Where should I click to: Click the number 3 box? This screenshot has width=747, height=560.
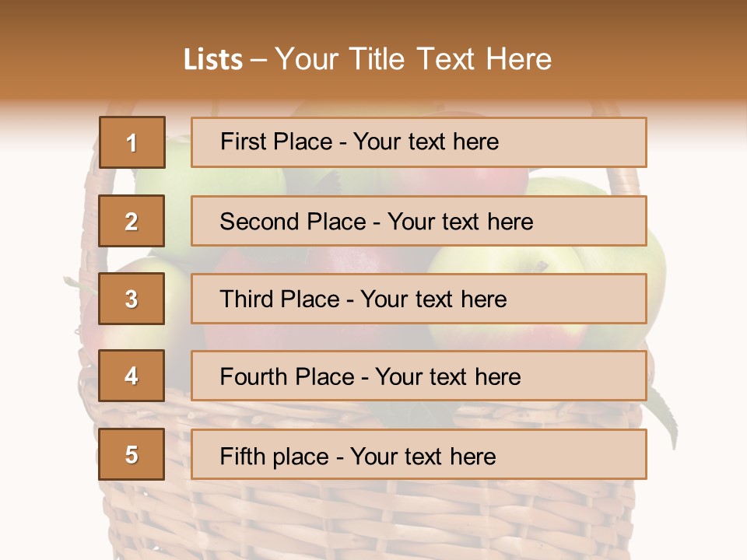point(132,299)
